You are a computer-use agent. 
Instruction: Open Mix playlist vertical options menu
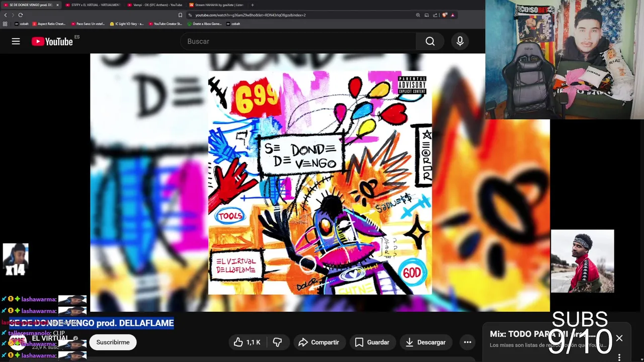pos(619,357)
